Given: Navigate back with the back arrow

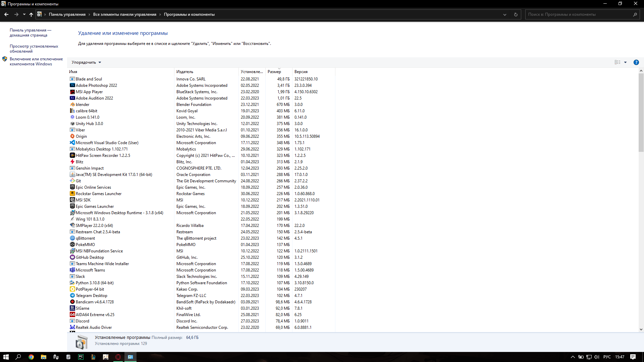Looking at the screenshot, I should [6, 14].
